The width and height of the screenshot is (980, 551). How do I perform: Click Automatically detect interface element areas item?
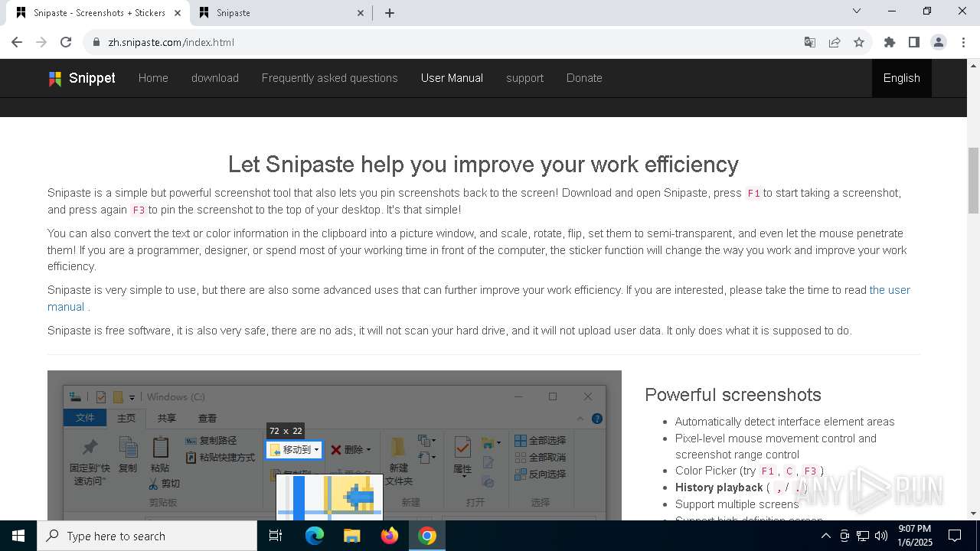785,422
